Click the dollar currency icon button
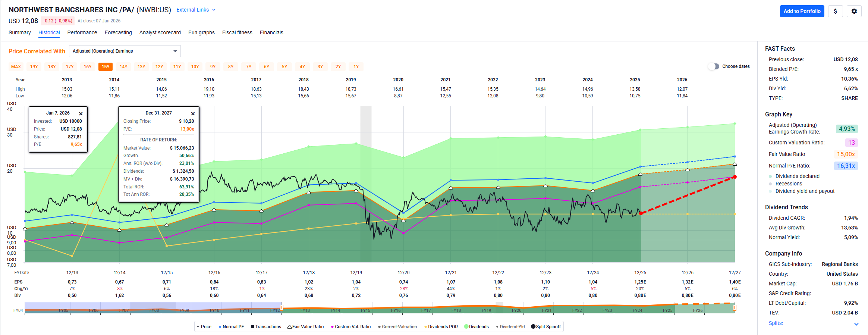Viewport: 868px width, 335px height. (x=835, y=11)
